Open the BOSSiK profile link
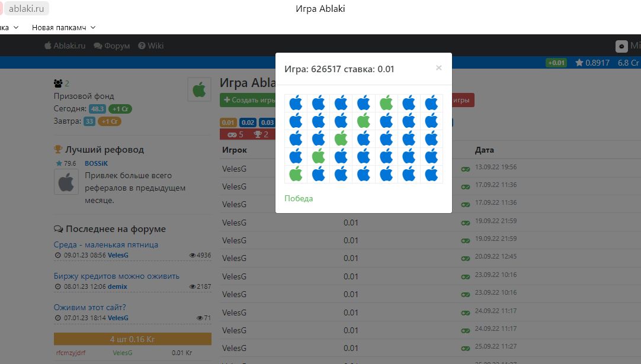Image resolution: width=641 pixels, height=364 pixels. pyautogui.click(x=96, y=163)
